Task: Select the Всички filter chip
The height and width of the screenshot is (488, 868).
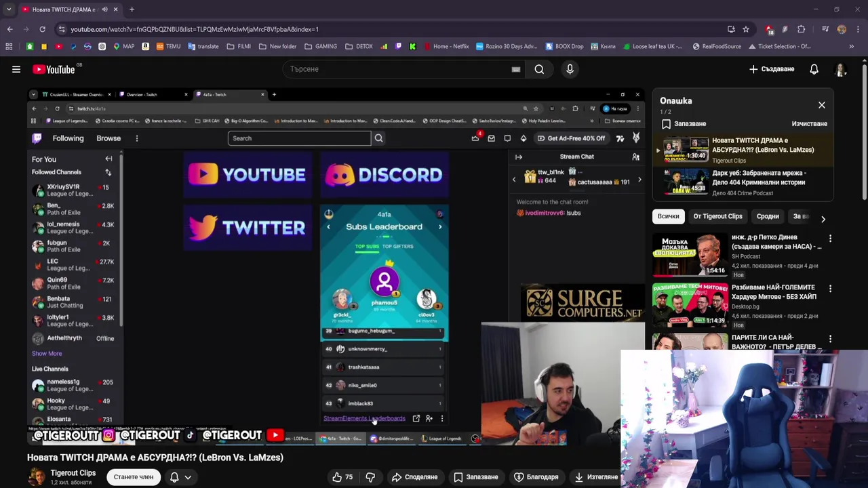Action: (668, 216)
